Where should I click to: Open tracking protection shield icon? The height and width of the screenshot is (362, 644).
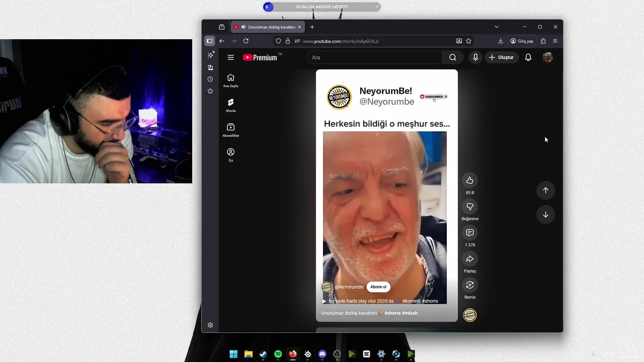coord(279,41)
